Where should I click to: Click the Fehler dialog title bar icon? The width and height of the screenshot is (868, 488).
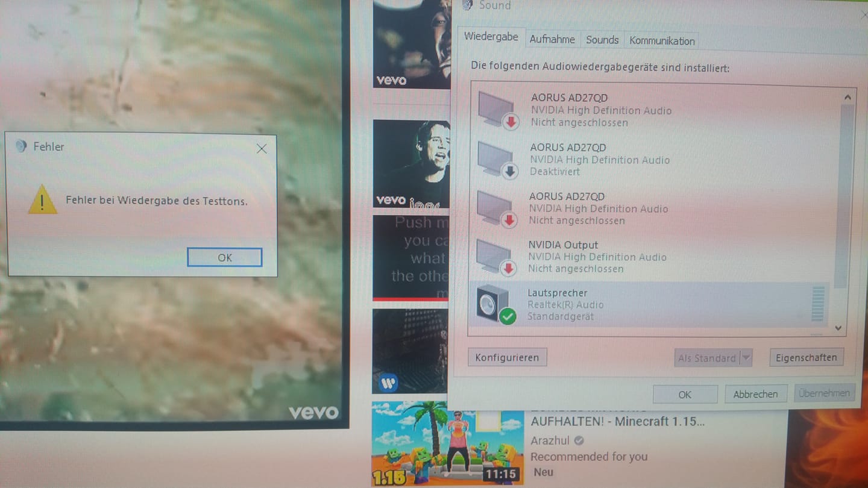click(x=21, y=146)
